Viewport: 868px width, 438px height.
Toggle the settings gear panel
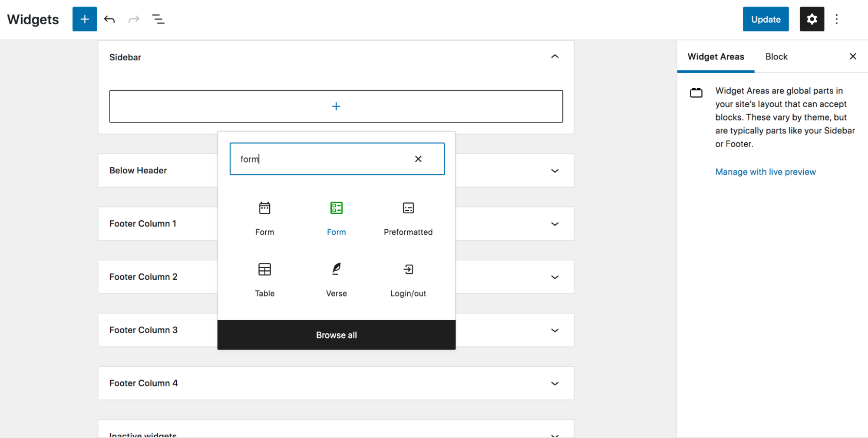click(812, 19)
